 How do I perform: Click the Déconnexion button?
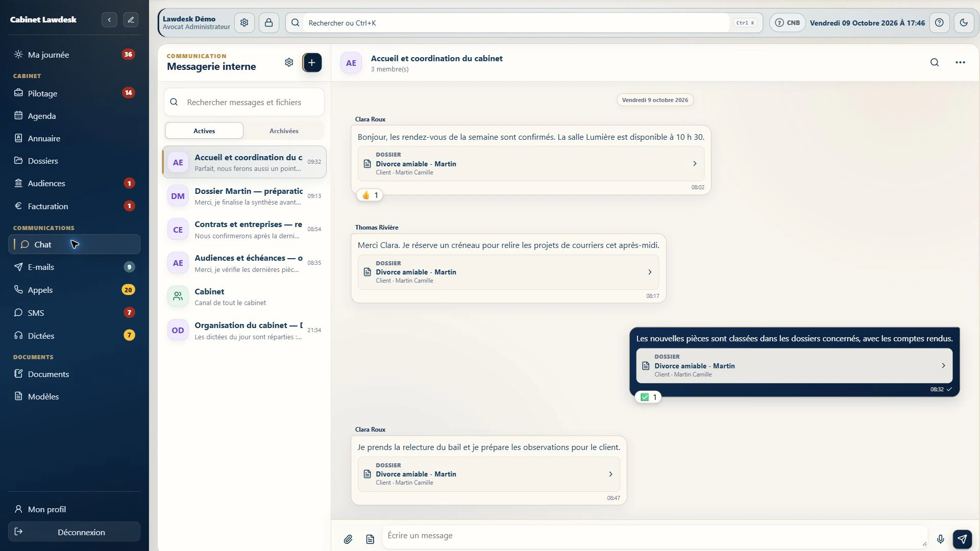(75, 532)
